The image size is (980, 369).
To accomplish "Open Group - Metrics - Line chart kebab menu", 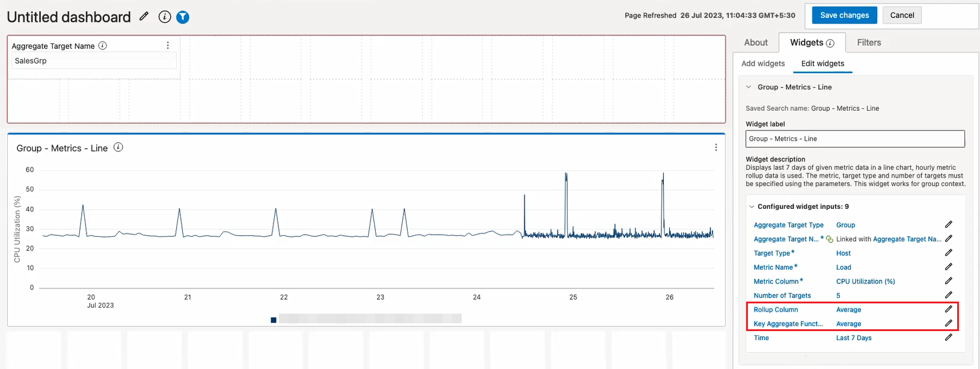I will 715,147.
